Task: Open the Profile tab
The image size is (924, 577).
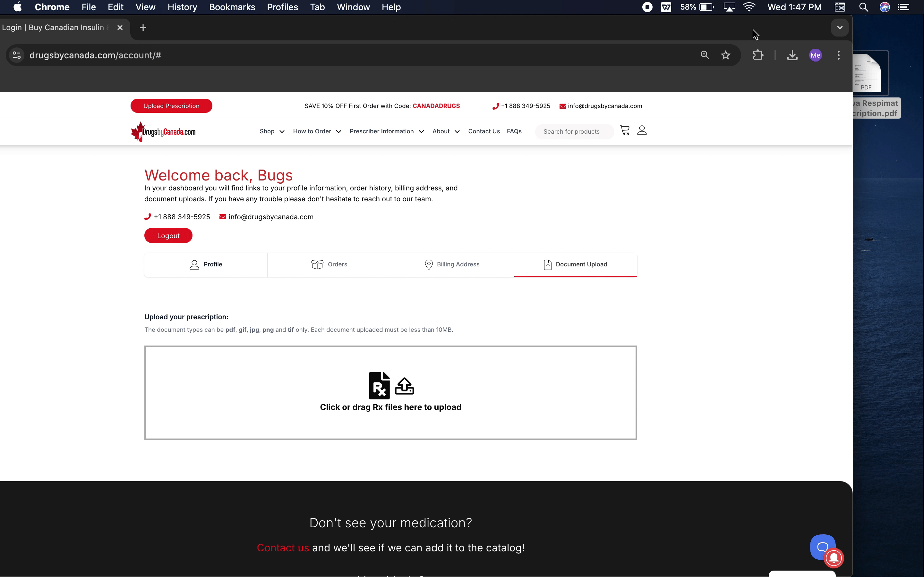Action: [206, 264]
